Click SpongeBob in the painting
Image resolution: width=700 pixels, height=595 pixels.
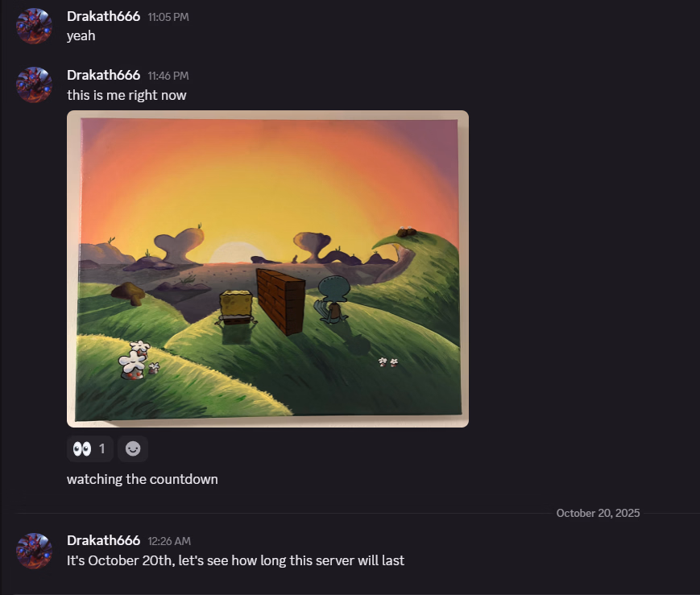click(x=236, y=308)
